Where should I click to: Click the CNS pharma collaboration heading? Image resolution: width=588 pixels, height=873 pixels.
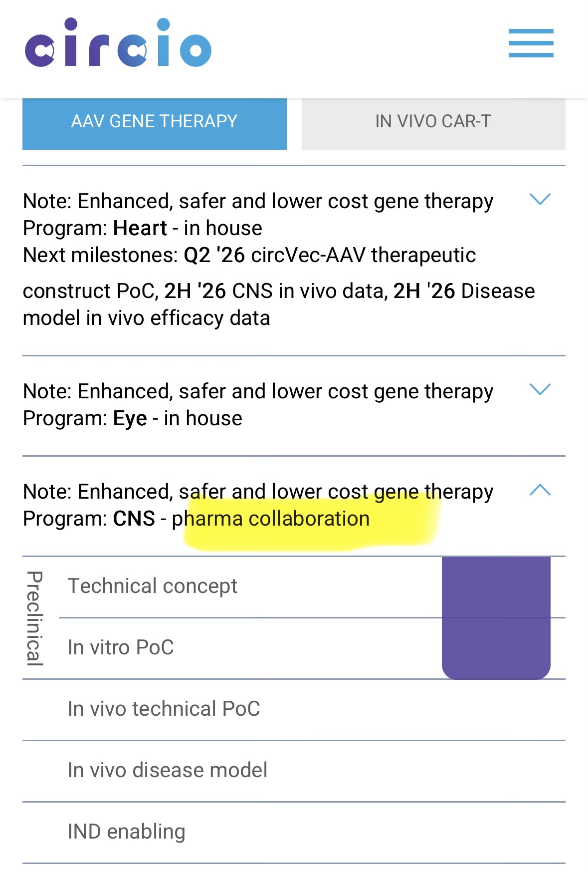[x=196, y=519]
